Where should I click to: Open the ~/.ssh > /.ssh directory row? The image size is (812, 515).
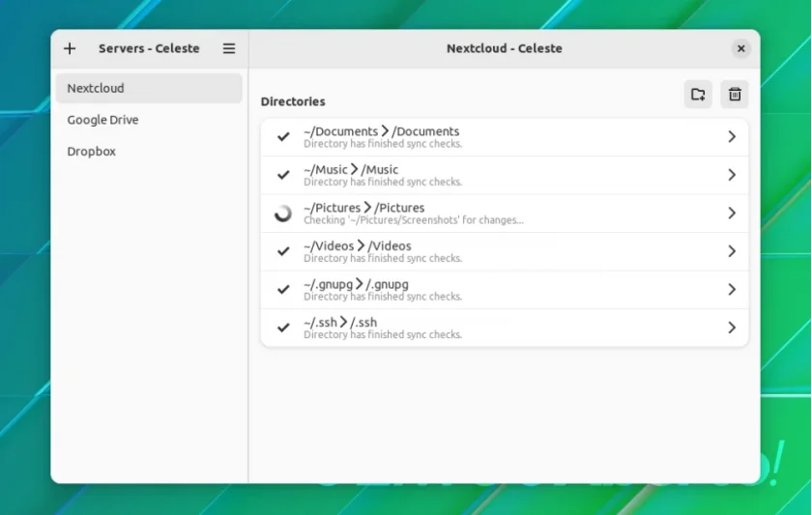(505, 328)
